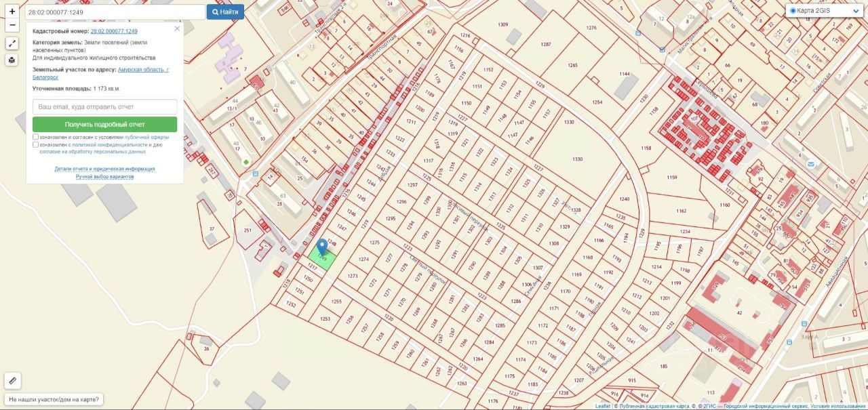The height and width of the screenshot is (410, 868).
Task: Click parcel 1166 on the map
Action: point(598,241)
